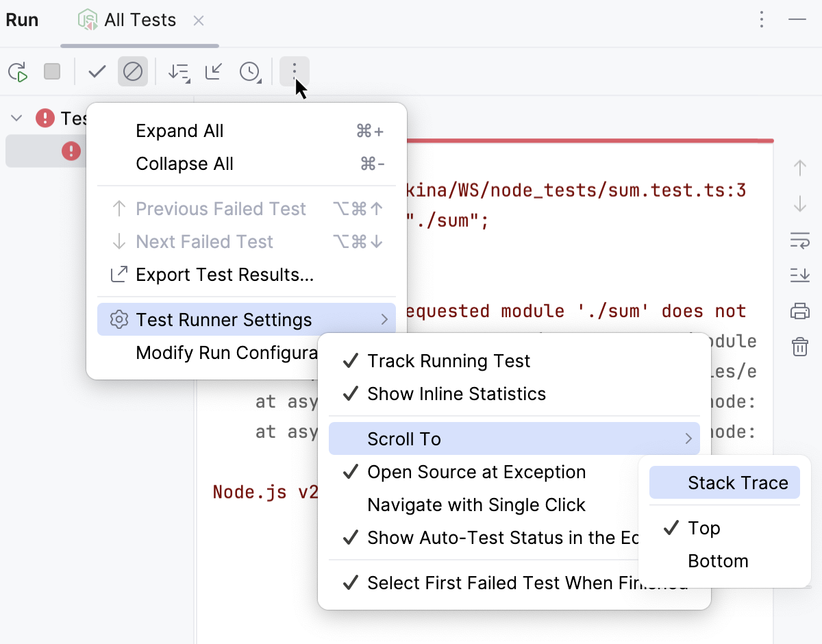Clear the console with the trash icon
The height and width of the screenshot is (644, 822).
[x=799, y=347]
